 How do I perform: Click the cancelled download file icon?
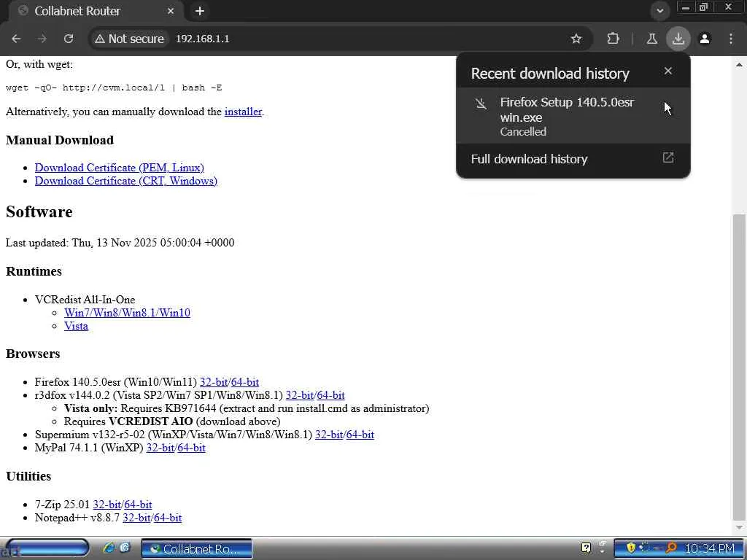(481, 104)
